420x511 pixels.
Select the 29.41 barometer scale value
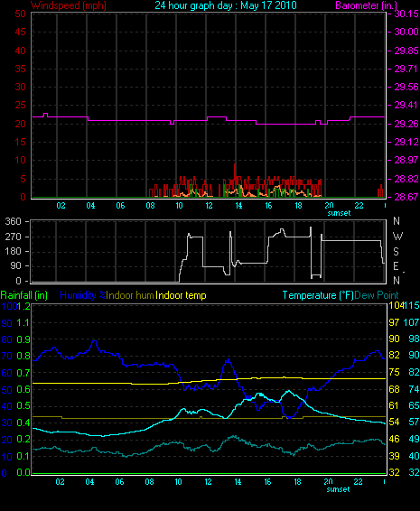[x=406, y=106]
